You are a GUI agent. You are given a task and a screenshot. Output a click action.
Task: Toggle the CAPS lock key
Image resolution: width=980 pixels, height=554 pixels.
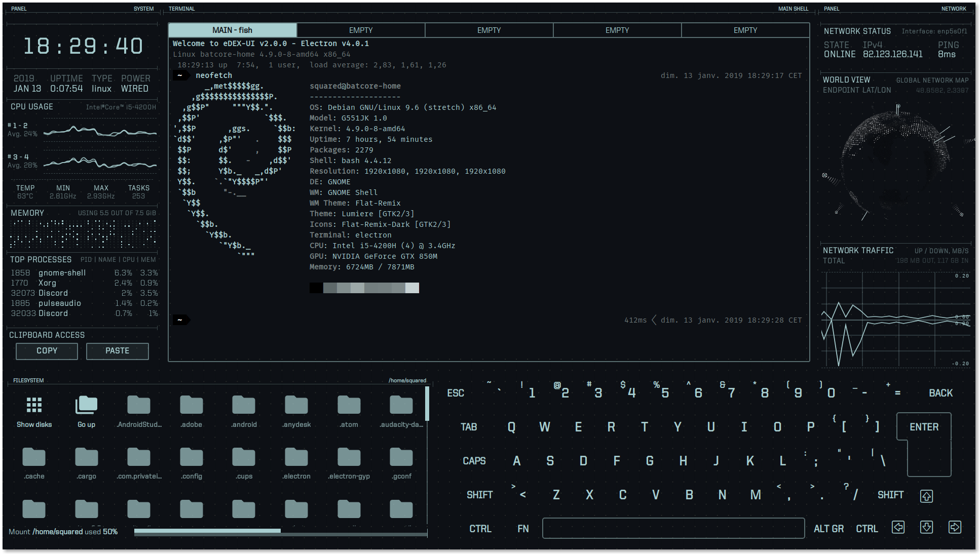click(x=474, y=461)
